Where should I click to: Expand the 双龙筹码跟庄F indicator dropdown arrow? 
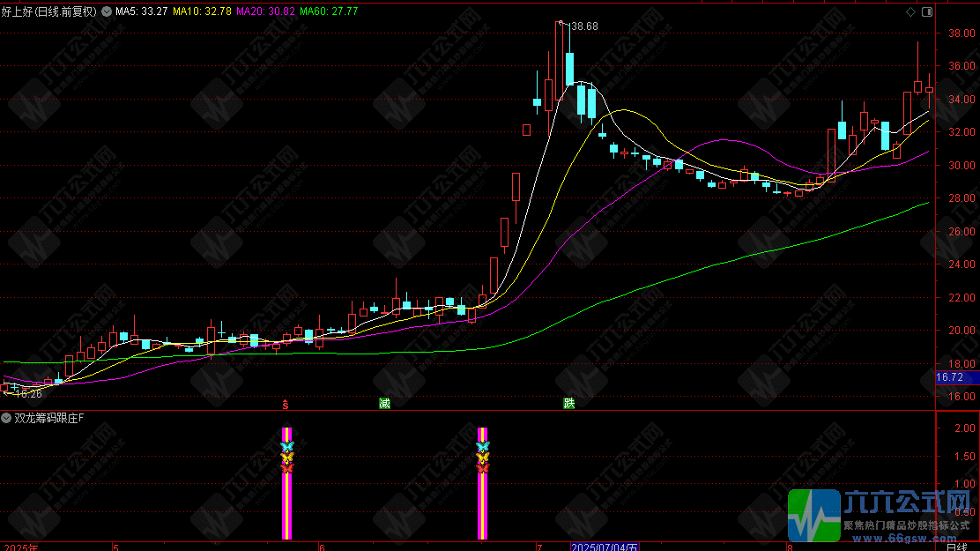click(6, 418)
